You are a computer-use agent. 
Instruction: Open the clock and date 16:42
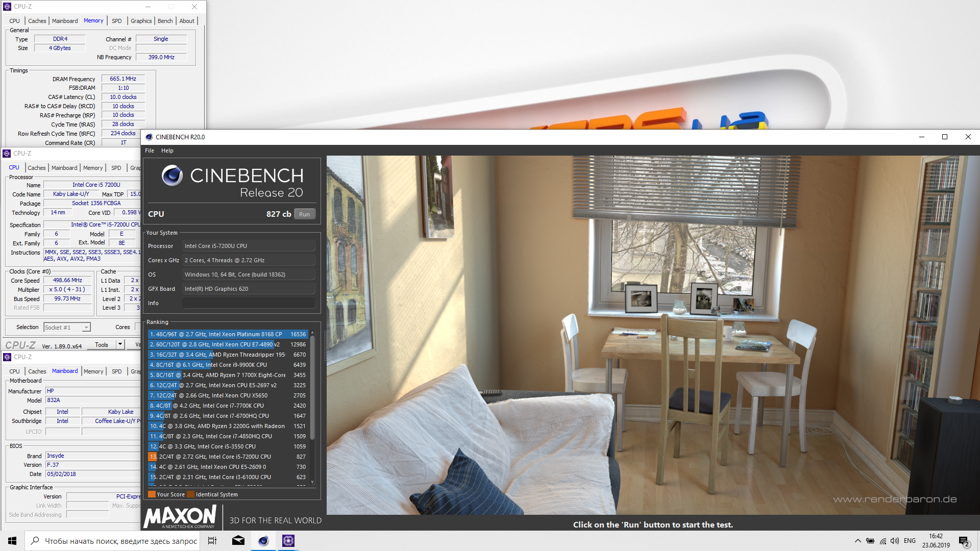936,541
